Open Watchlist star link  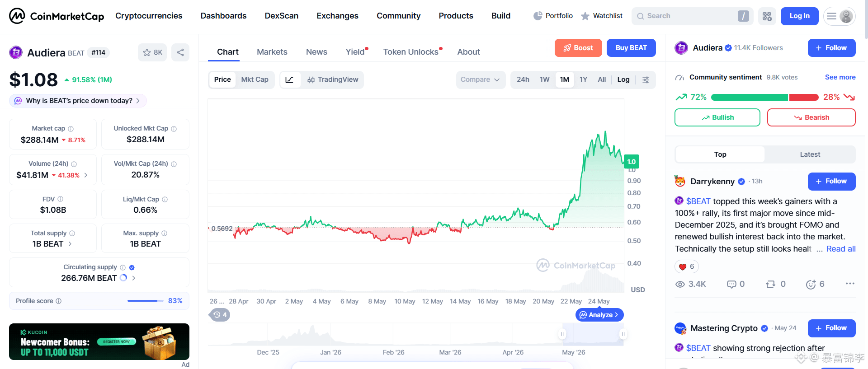click(x=601, y=16)
